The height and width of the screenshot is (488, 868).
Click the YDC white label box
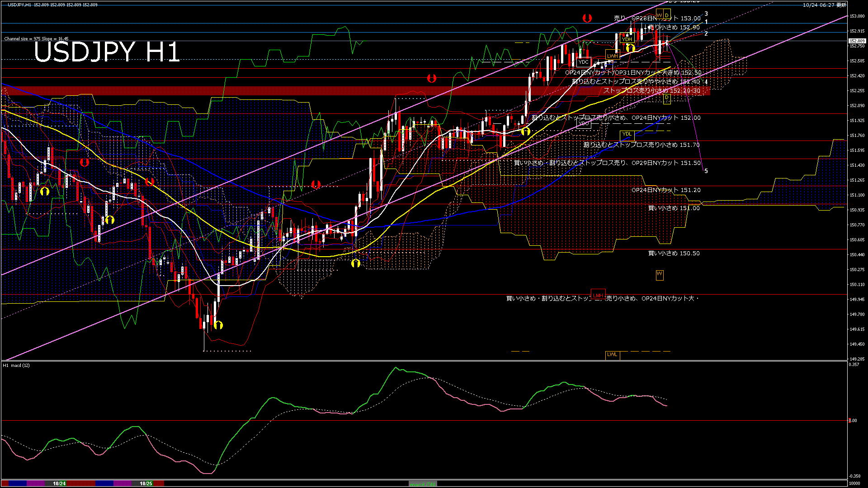coord(584,62)
